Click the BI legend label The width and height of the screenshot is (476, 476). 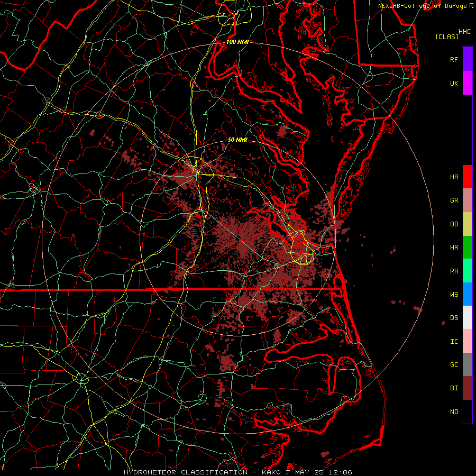coord(454,388)
